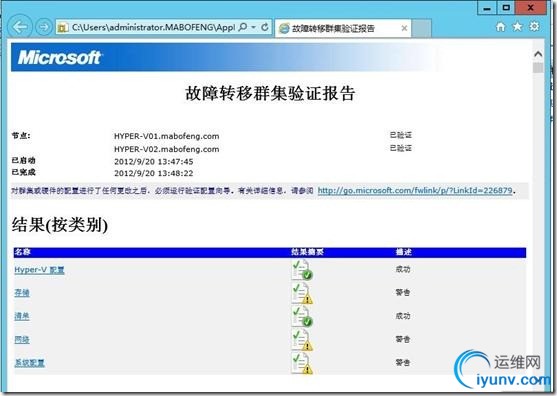Open a new blank tab
The width and height of the screenshot is (557, 396).
pyautogui.click(x=421, y=28)
